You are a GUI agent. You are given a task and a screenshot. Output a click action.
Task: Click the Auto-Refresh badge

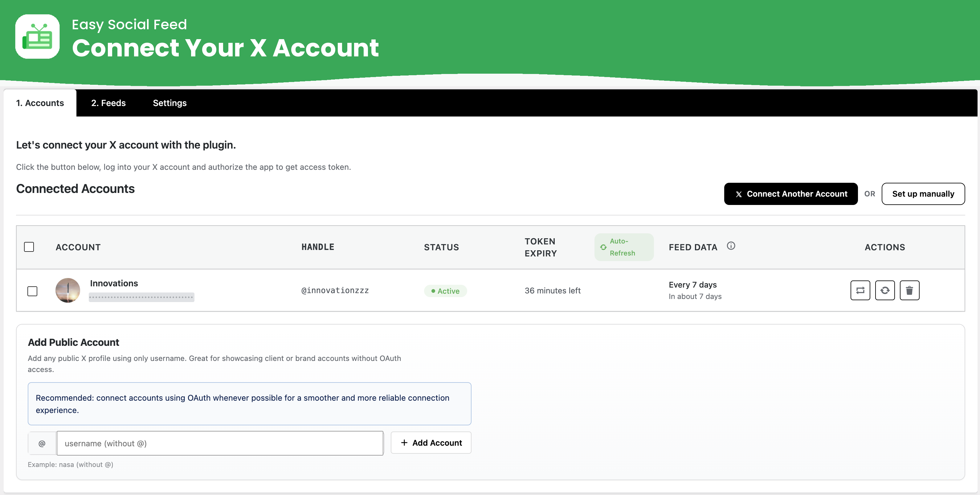[x=624, y=247]
